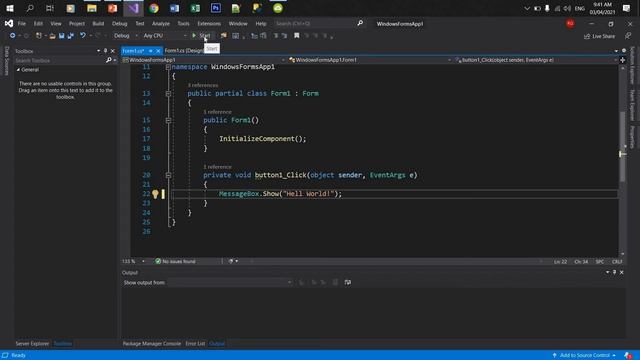Click in the Search Toolbox input field

click(x=59, y=60)
